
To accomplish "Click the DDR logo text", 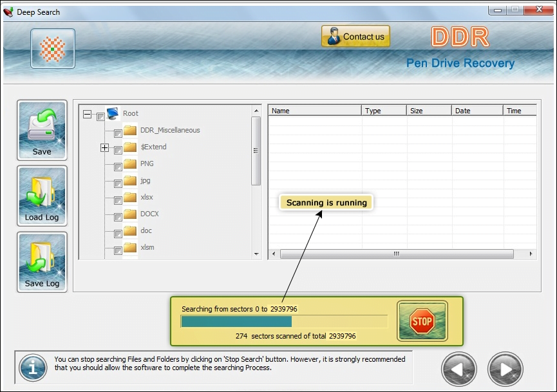I will (x=460, y=37).
